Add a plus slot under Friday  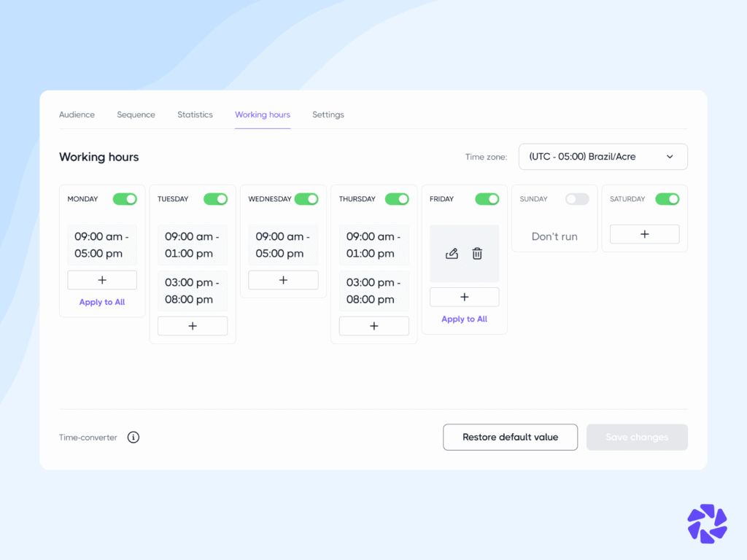464,297
